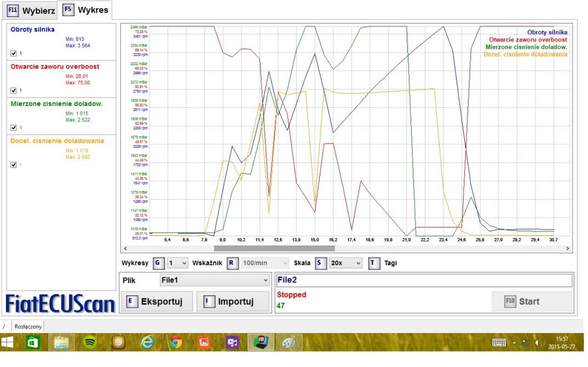Click the on-screen keyboard tray icon
The image size is (588, 367).
499,342
